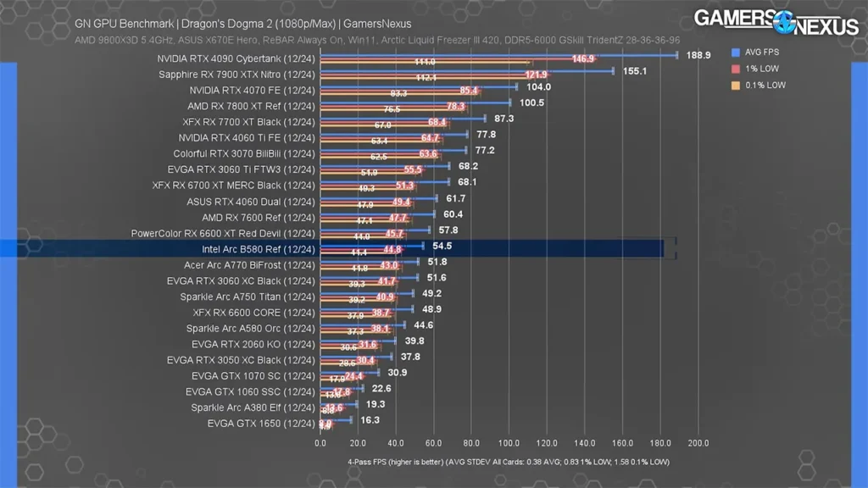Screen dimensions: 868x488
Task: Select the GTX 1060 average value "22.6"
Action: (381, 388)
